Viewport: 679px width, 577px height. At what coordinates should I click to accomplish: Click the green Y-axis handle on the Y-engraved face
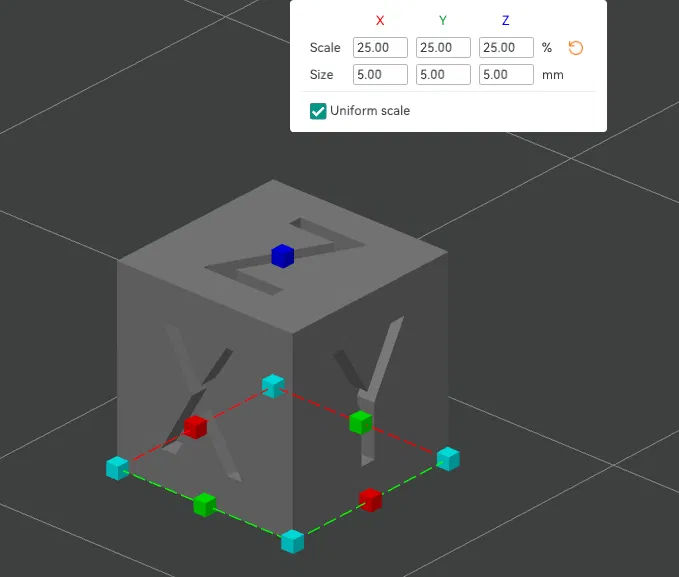coord(361,422)
